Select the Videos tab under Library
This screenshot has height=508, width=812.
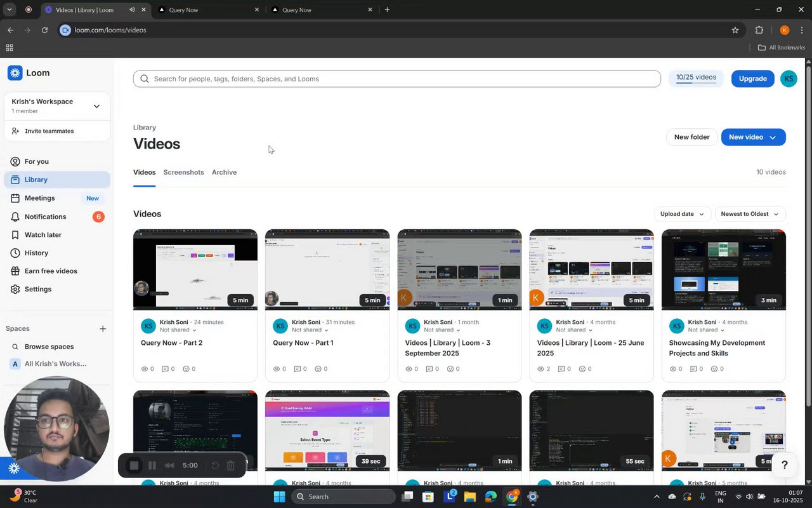click(144, 173)
